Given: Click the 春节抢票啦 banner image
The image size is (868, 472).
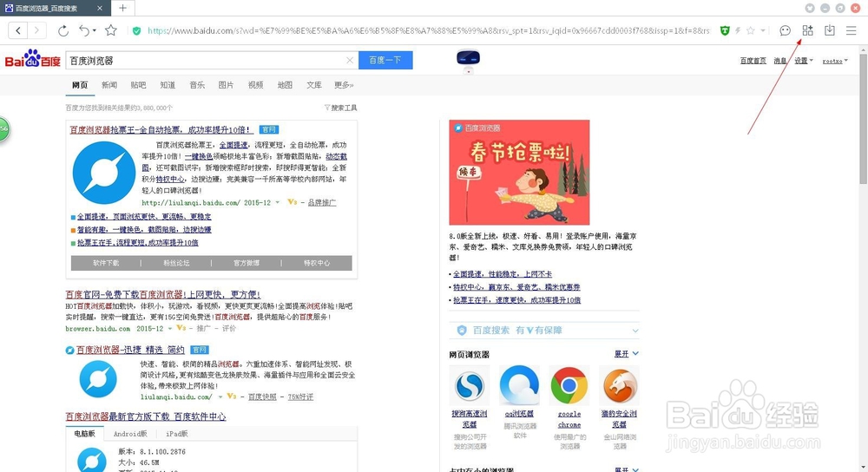Looking at the screenshot, I should [x=519, y=172].
